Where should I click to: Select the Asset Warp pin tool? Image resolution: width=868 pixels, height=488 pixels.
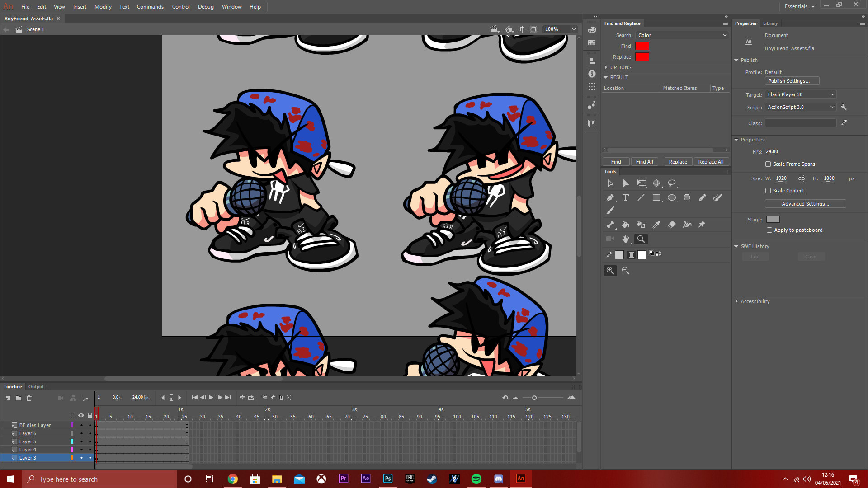pyautogui.click(x=702, y=225)
